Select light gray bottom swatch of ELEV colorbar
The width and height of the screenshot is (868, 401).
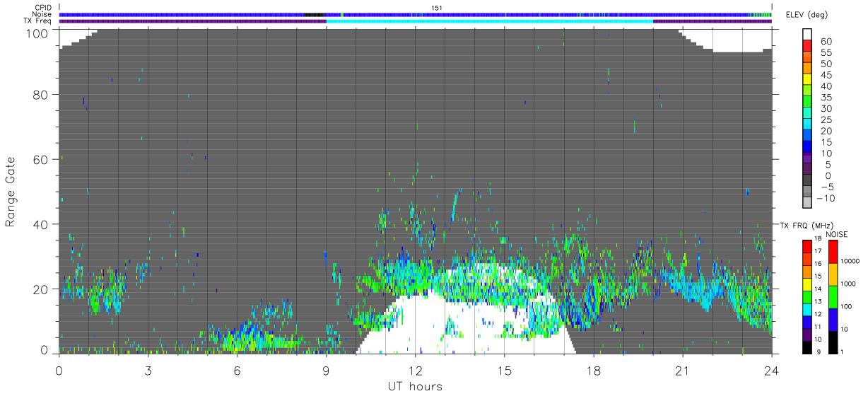[x=808, y=201]
